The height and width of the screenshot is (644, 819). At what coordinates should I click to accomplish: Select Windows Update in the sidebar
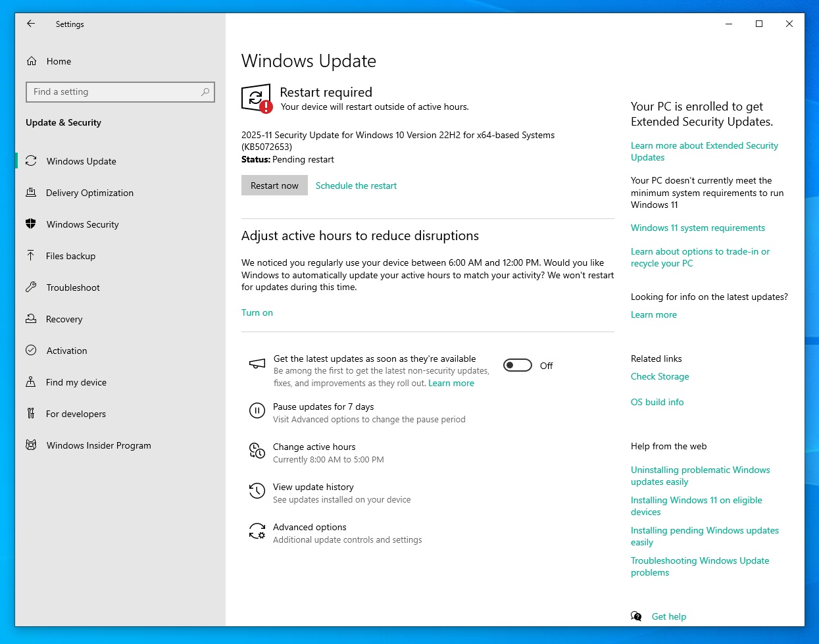click(31, 161)
